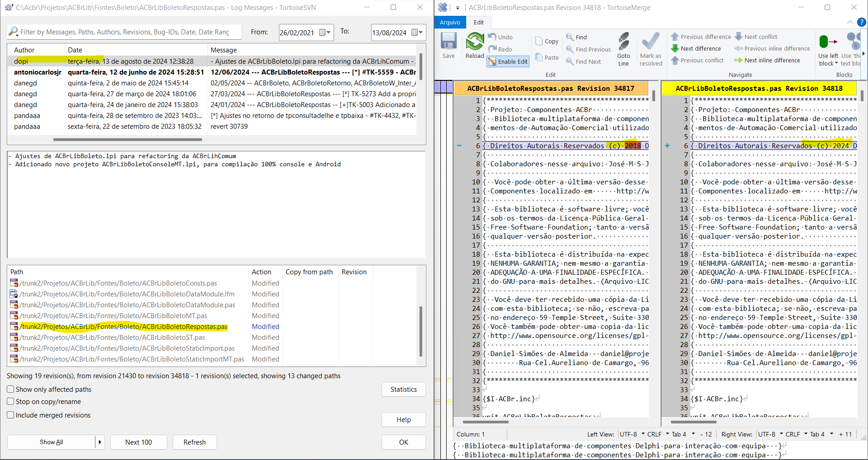Refresh the log messages list
This screenshot has height=460, width=868.
194,442
